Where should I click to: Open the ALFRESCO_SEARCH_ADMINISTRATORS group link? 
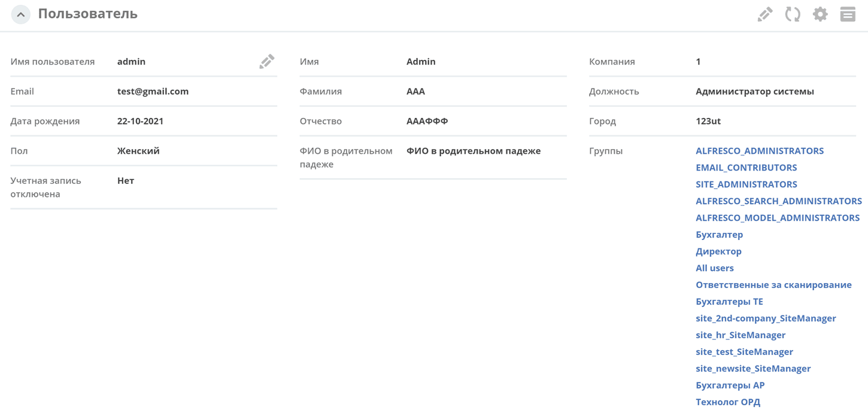tap(779, 201)
